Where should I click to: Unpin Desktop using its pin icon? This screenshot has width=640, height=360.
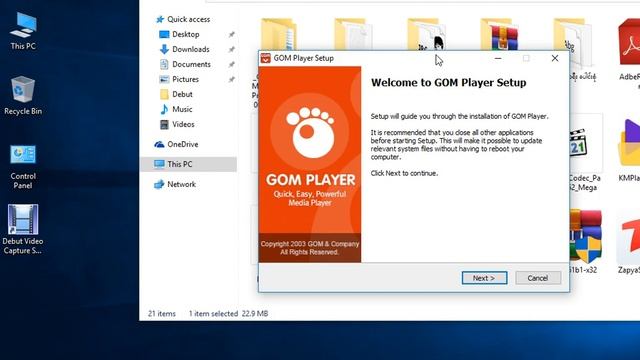click(x=231, y=35)
